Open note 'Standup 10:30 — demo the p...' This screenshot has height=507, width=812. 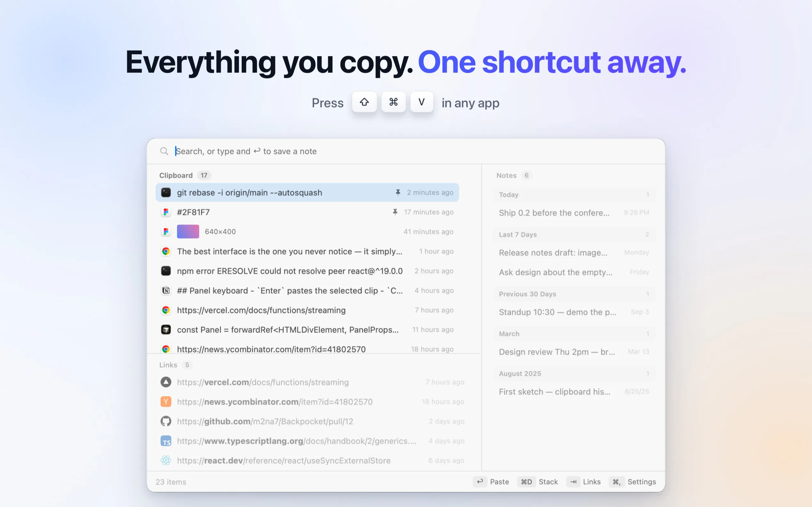574,312
